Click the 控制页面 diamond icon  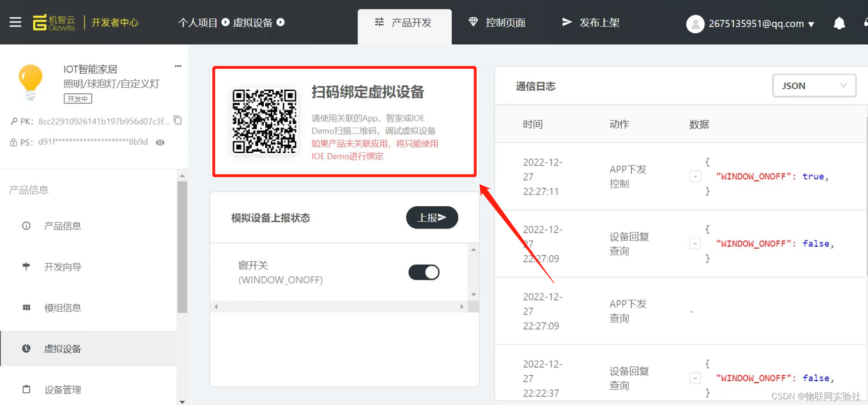click(x=473, y=22)
